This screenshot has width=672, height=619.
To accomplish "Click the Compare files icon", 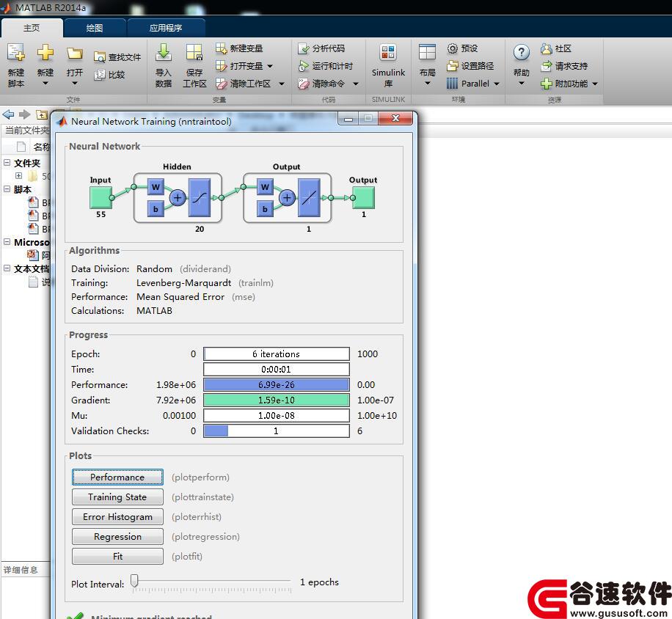I will (100, 75).
